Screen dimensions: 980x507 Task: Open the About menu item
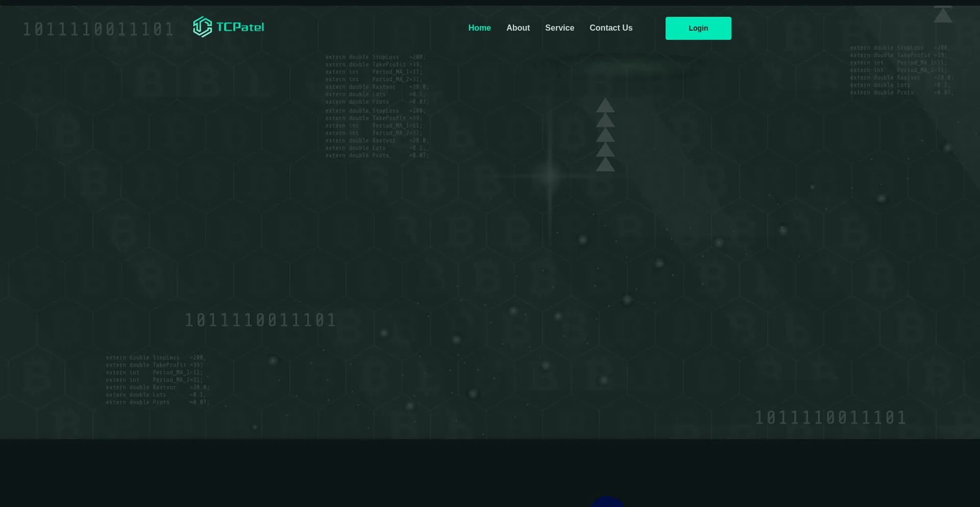tap(518, 28)
